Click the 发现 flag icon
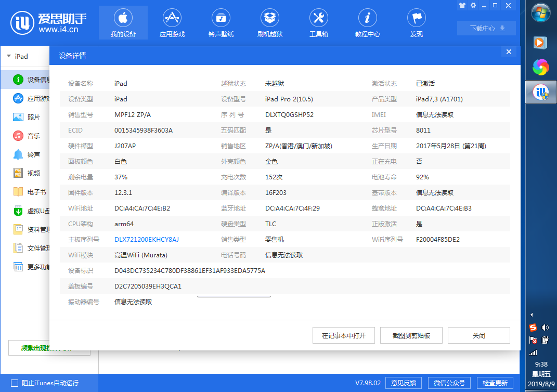Screen dimensions: 557x392 click(x=416, y=18)
